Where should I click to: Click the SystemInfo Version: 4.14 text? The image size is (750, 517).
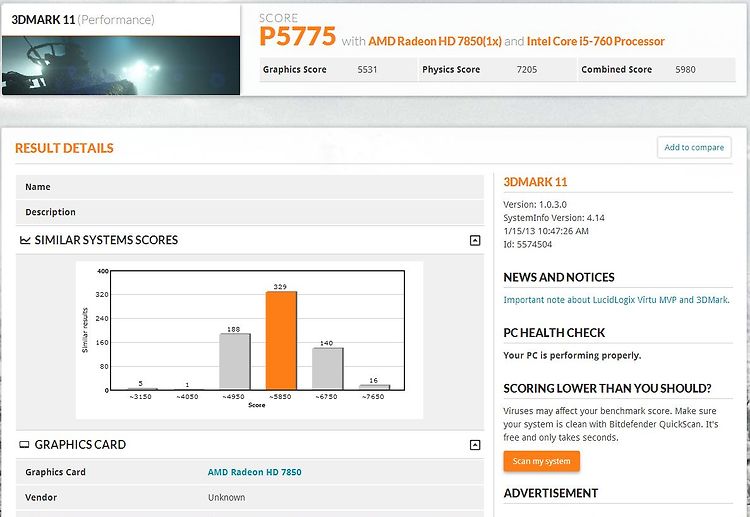click(x=554, y=218)
